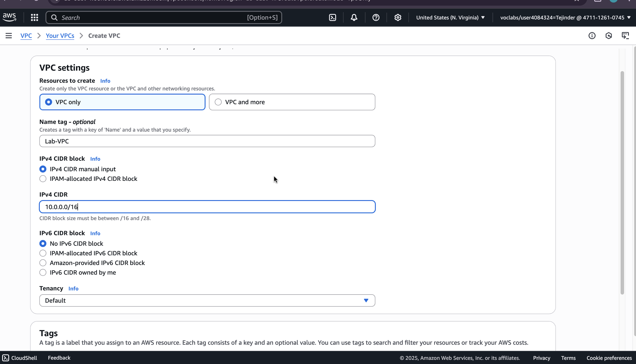Click the page vertical scrollbar
Viewport: 636px width, 364px height.
622,182
